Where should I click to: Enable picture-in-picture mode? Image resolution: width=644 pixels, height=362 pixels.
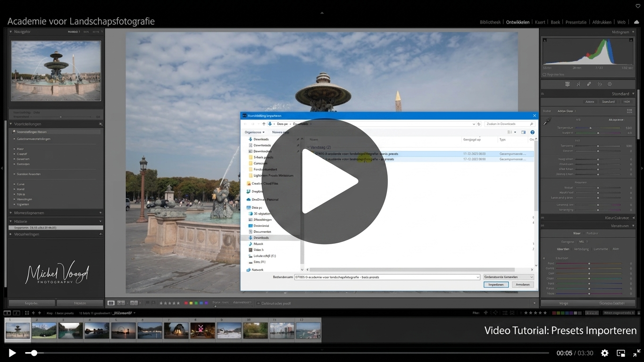pos(621,353)
